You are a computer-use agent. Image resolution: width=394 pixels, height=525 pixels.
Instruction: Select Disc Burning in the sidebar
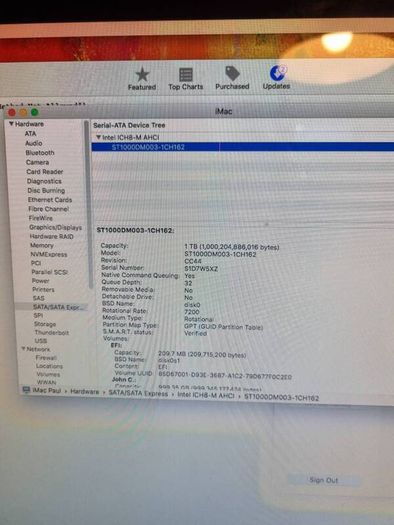click(x=46, y=191)
